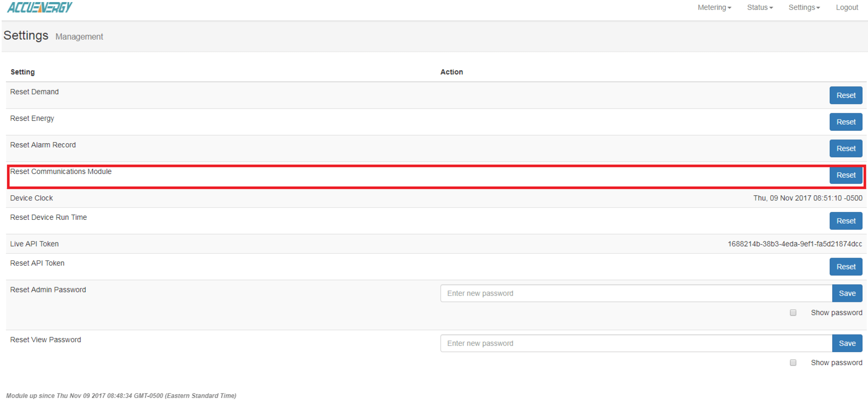Screen dimensions: 868x403
Task: Open the Settings dropdown in navbar
Action: (x=804, y=7)
